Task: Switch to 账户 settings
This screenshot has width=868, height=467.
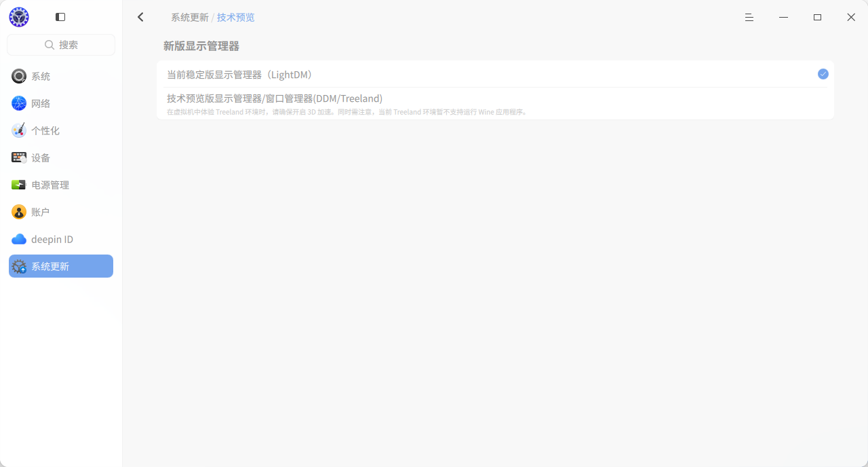Action: coord(61,212)
